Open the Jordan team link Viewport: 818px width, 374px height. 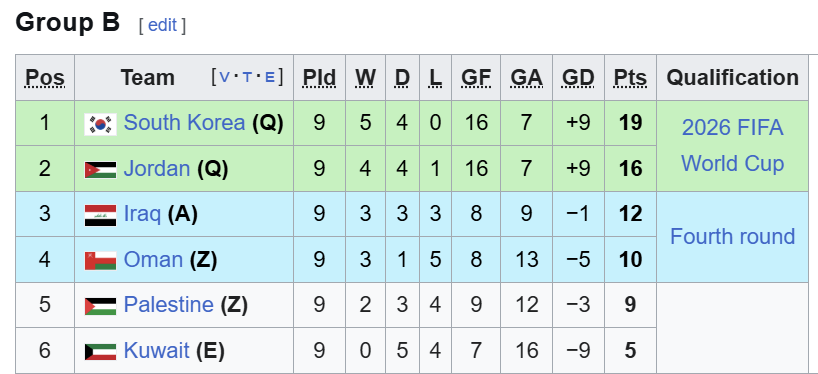click(x=157, y=168)
